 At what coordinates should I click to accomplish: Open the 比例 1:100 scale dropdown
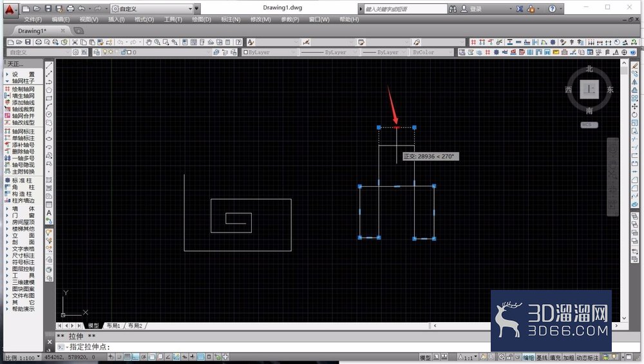click(x=23, y=358)
